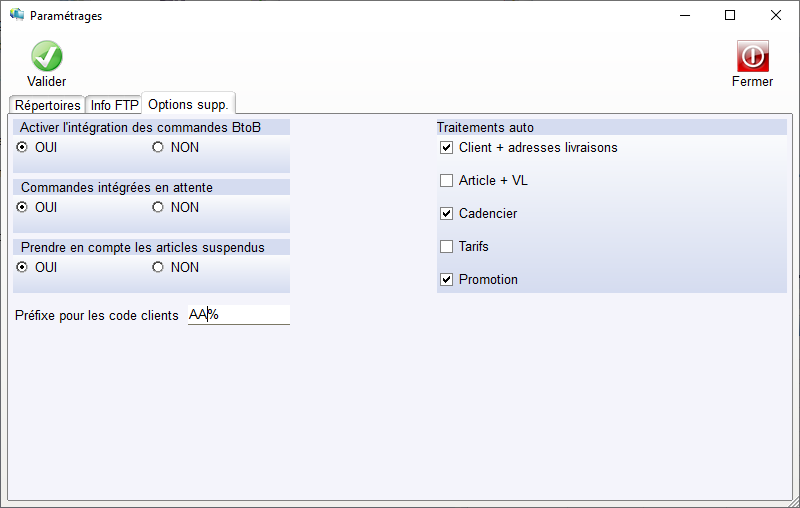800x508 pixels.
Task: Click the red Fermer power icon
Action: point(752,56)
